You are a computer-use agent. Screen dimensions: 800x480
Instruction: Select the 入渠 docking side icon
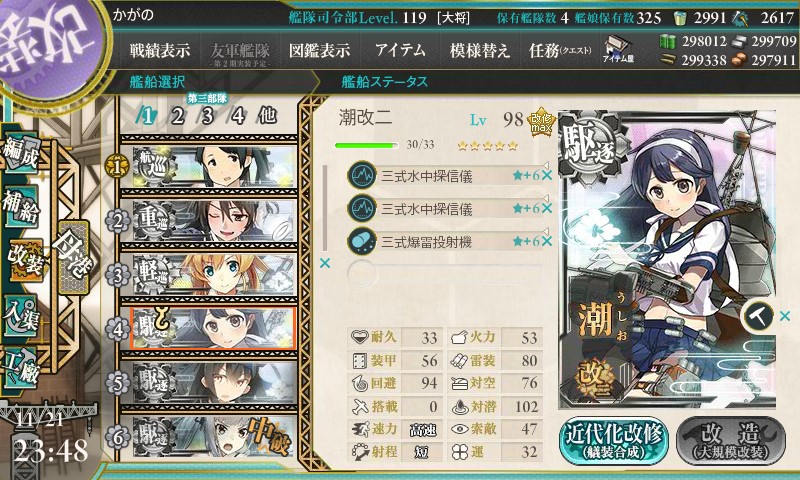[21, 316]
